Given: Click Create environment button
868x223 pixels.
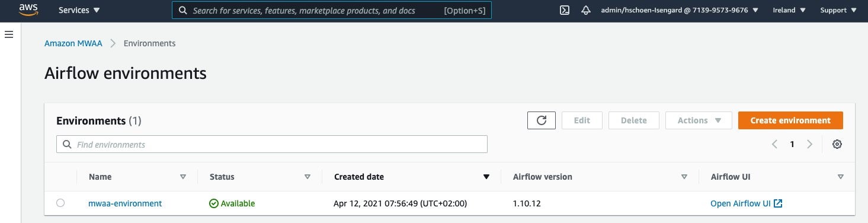Looking at the screenshot, I should pyautogui.click(x=790, y=120).
